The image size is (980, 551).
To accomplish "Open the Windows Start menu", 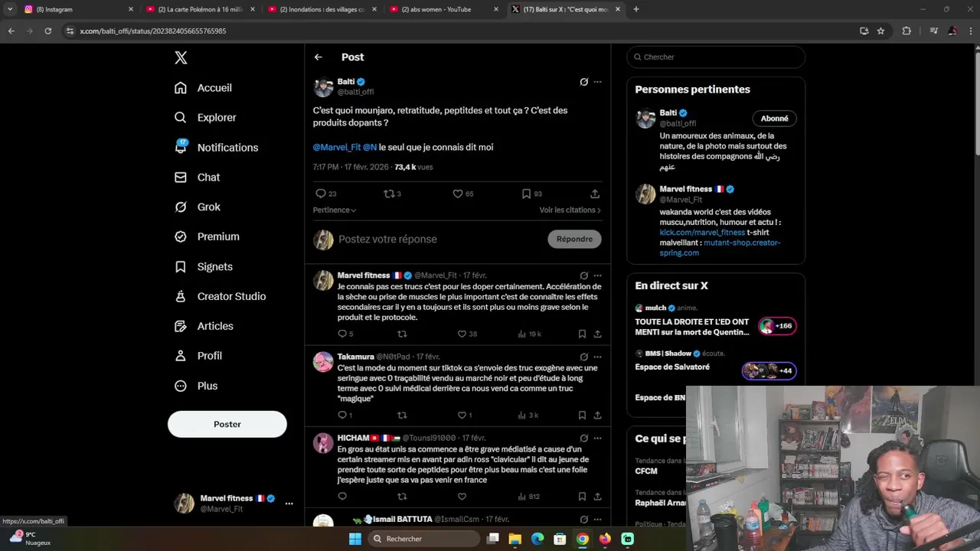I will [354, 539].
